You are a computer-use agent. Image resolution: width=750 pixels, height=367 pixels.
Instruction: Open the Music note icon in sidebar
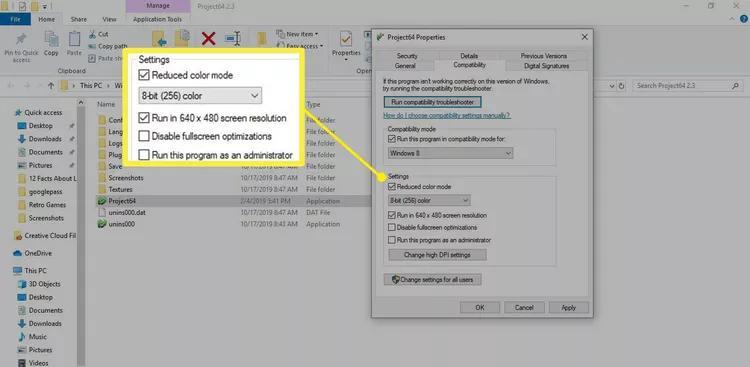(x=22, y=337)
